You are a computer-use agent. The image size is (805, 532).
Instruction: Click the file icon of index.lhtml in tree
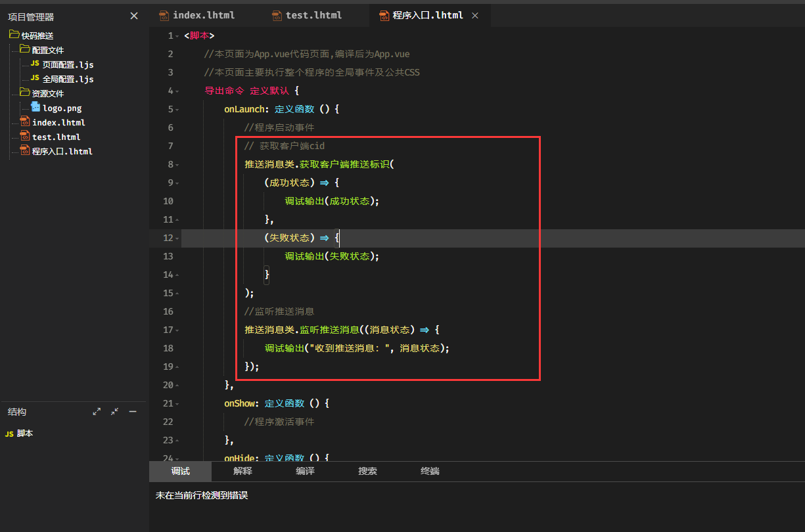point(25,122)
